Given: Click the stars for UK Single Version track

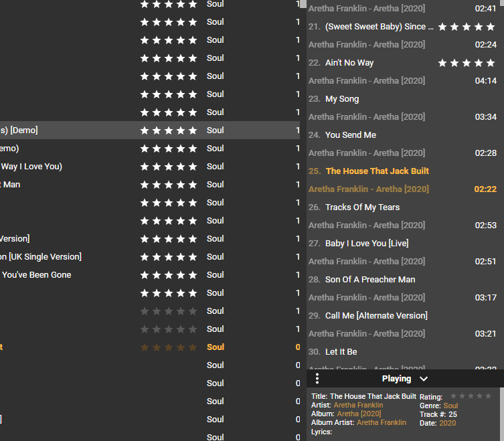Looking at the screenshot, I should click(168, 257).
